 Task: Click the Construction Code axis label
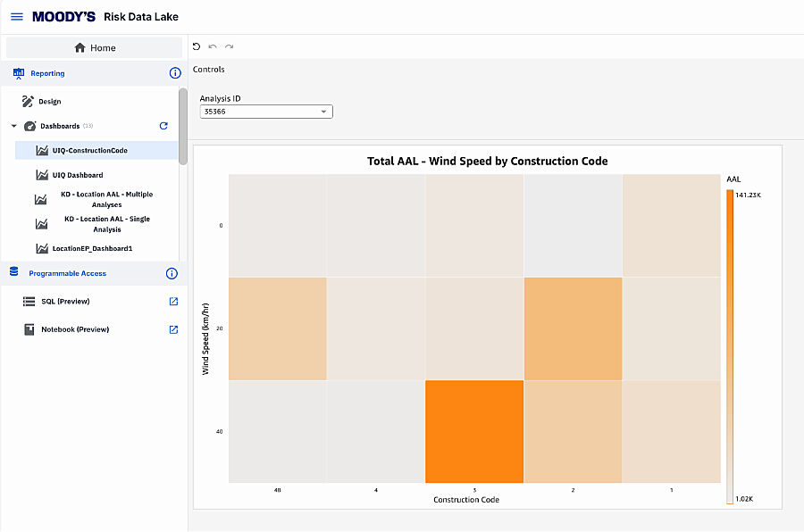point(466,500)
